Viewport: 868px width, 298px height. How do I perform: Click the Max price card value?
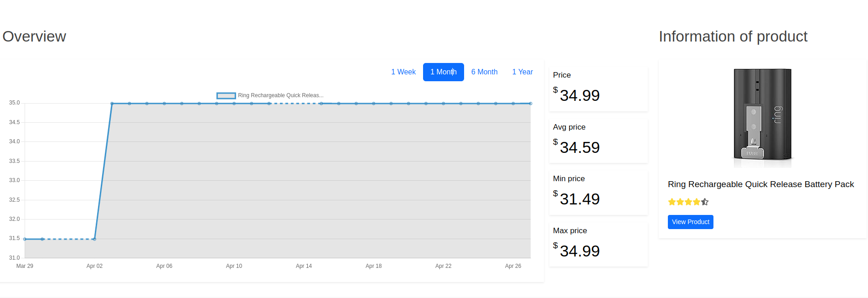579,251
